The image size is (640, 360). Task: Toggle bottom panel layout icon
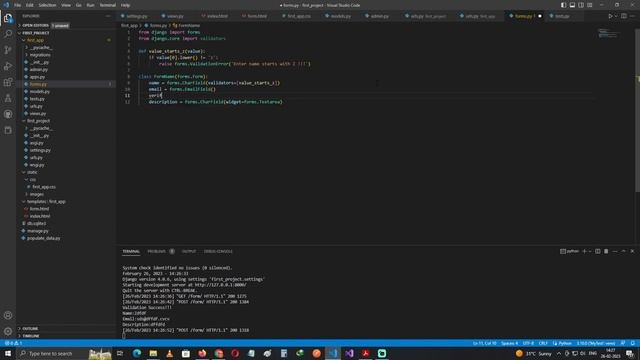coord(572,5)
